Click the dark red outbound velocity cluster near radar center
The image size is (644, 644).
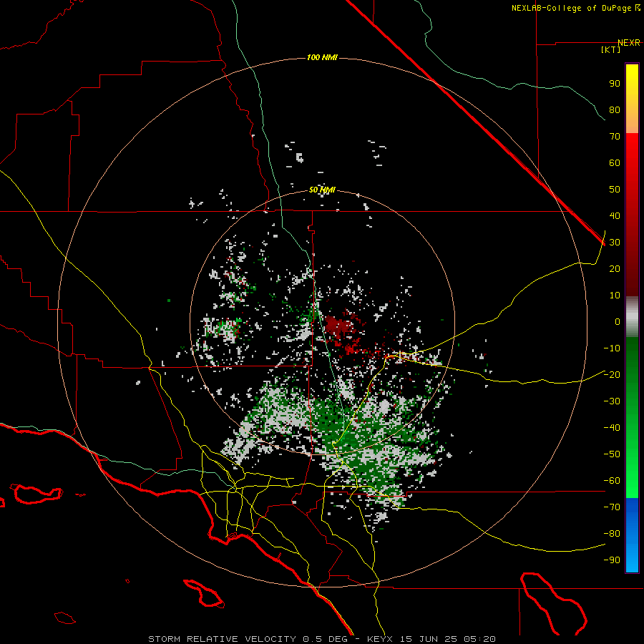point(339,327)
